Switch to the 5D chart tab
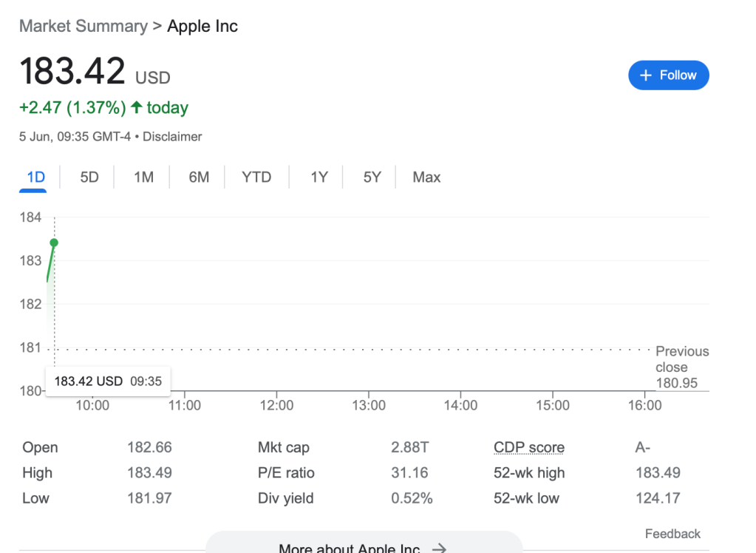Viewport: 756px width, 553px height. (x=89, y=177)
